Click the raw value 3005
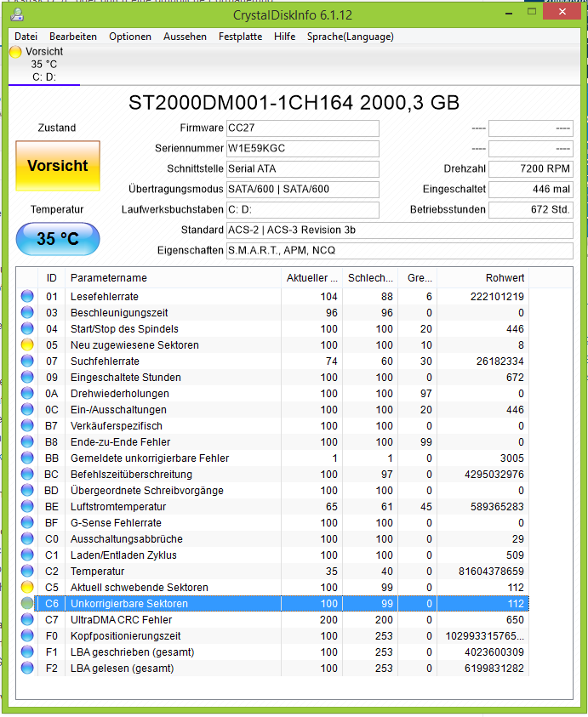Screen dimensions: 588x717 [x=512, y=458]
